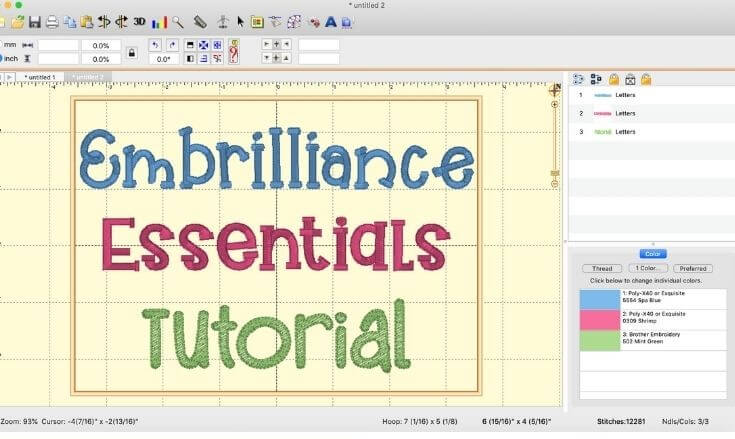
Task: Click the last gold lock icon in objects panel
Action: [646, 79]
